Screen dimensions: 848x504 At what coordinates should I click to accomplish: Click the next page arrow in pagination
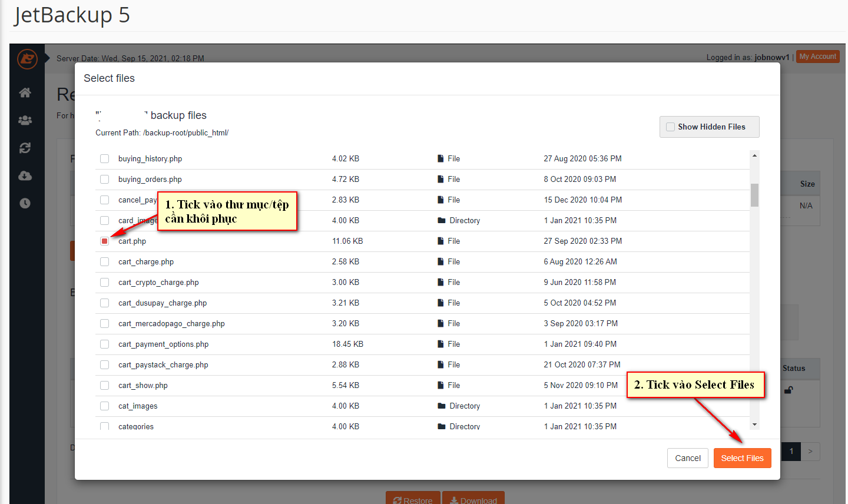[x=810, y=451]
